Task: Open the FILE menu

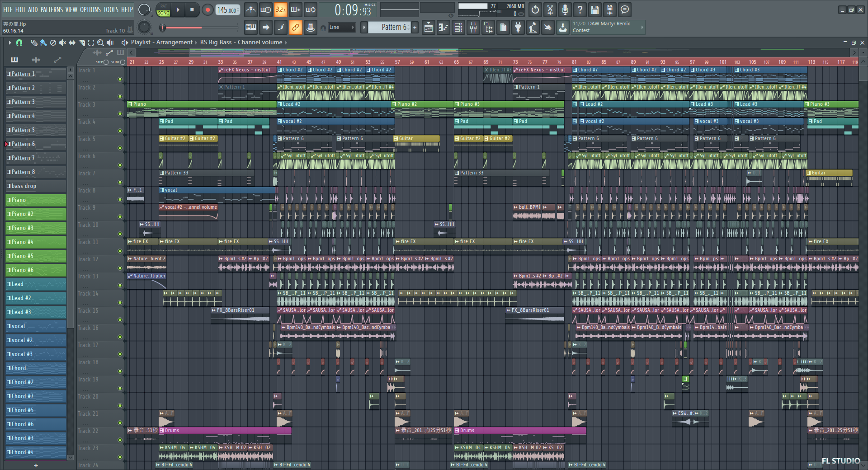Action: click(8, 9)
